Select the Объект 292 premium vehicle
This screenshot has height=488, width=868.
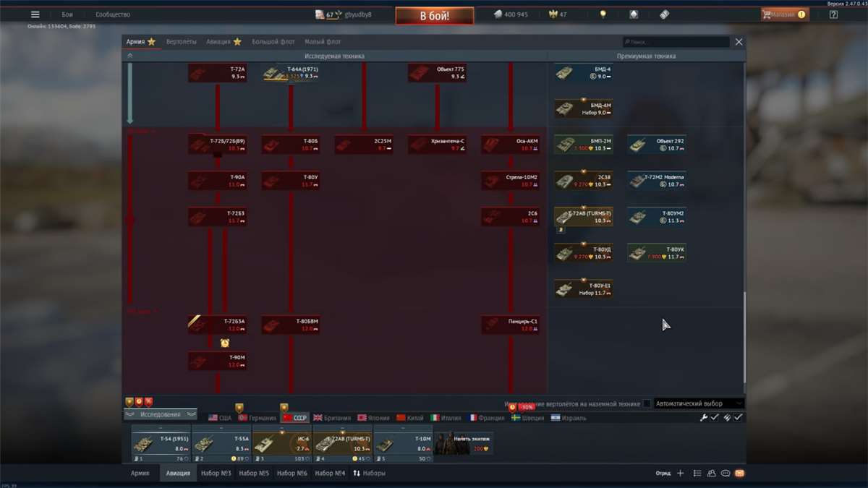(656, 144)
